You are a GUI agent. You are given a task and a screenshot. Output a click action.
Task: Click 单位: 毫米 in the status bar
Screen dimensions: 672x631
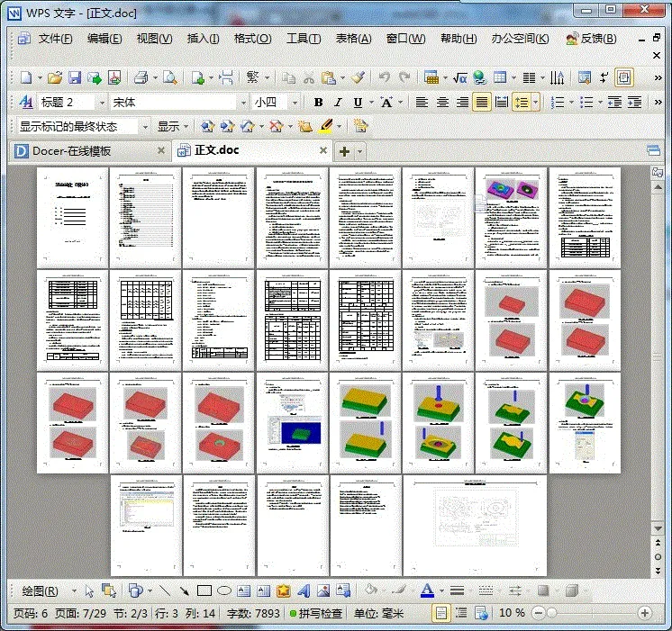click(379, 613)
